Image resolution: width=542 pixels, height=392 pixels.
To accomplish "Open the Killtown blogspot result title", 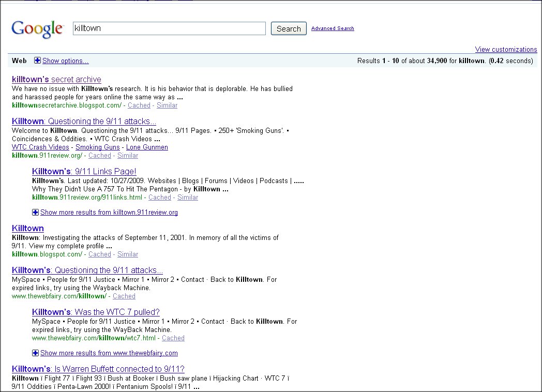I will coord(27,229).
